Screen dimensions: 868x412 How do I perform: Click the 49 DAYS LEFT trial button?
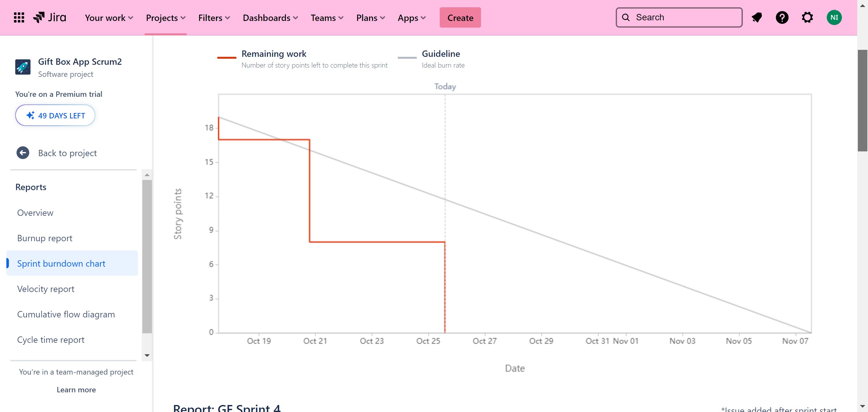55,116
